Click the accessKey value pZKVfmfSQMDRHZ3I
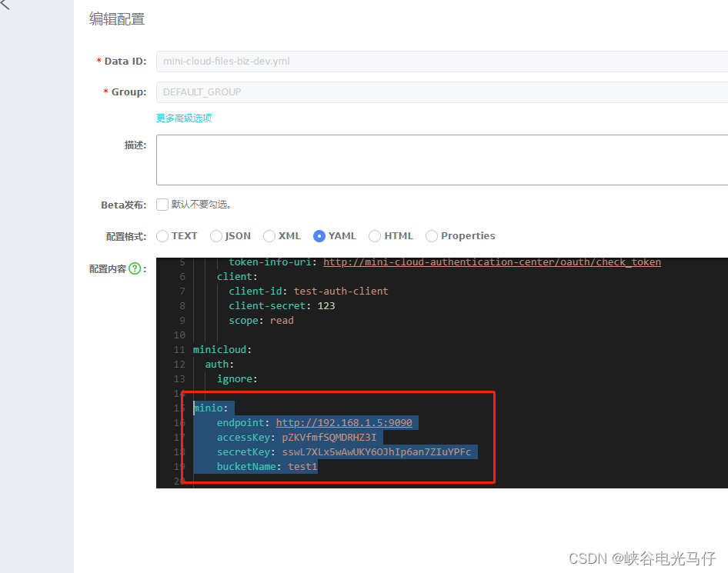The width and height of the screenshot is (728, 573). click(x=329, y=438)
